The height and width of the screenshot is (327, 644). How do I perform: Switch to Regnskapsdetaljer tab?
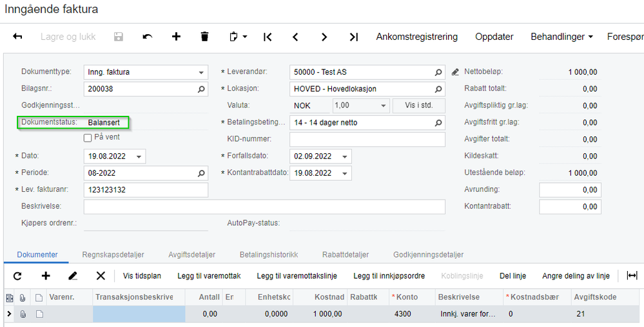(x=113, y=255)
